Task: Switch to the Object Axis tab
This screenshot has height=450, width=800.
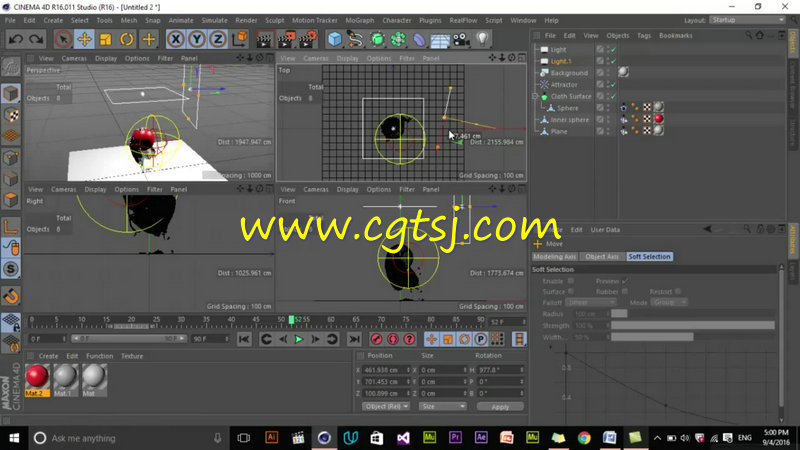Action: pyautogui.click(x=602, y=257)
